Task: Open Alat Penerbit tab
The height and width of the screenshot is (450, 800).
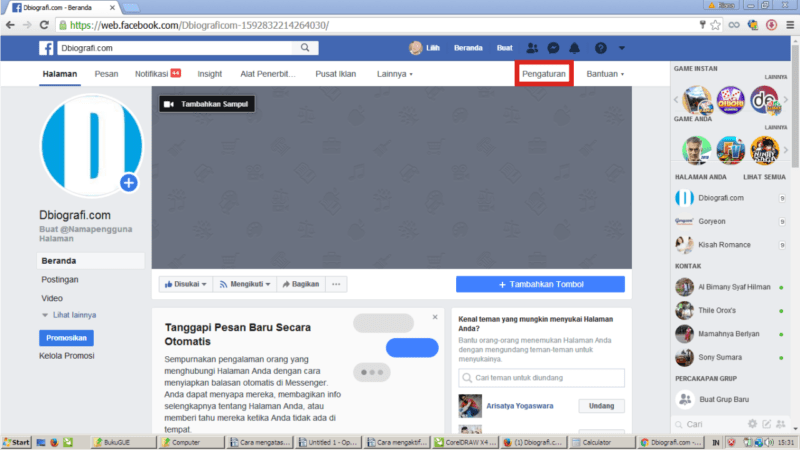Action: pos(268,74)
